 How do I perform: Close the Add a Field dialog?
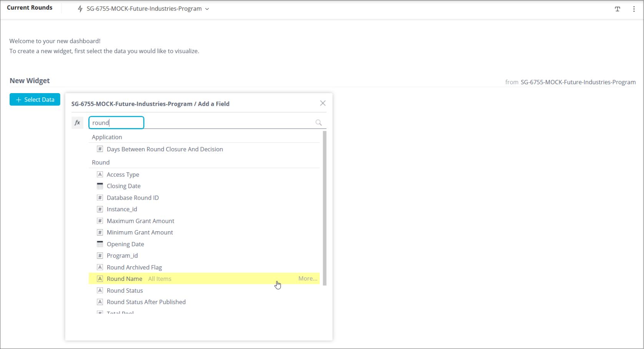click(323, 103)
